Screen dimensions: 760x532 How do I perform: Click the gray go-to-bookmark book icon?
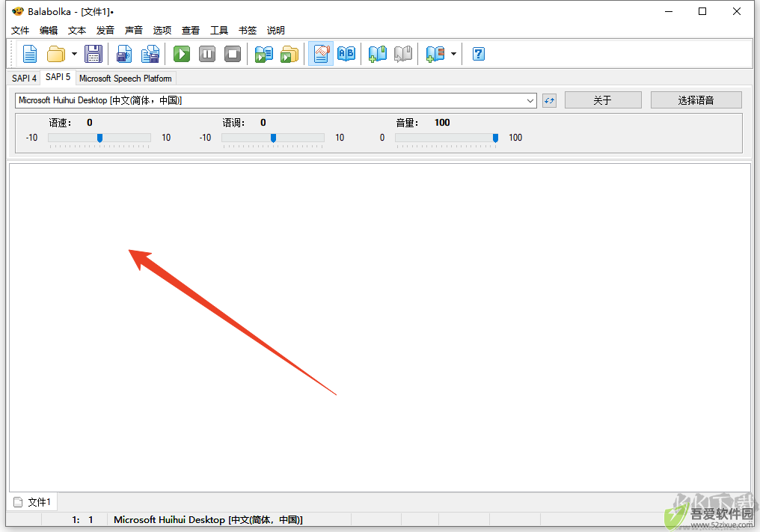402,54
